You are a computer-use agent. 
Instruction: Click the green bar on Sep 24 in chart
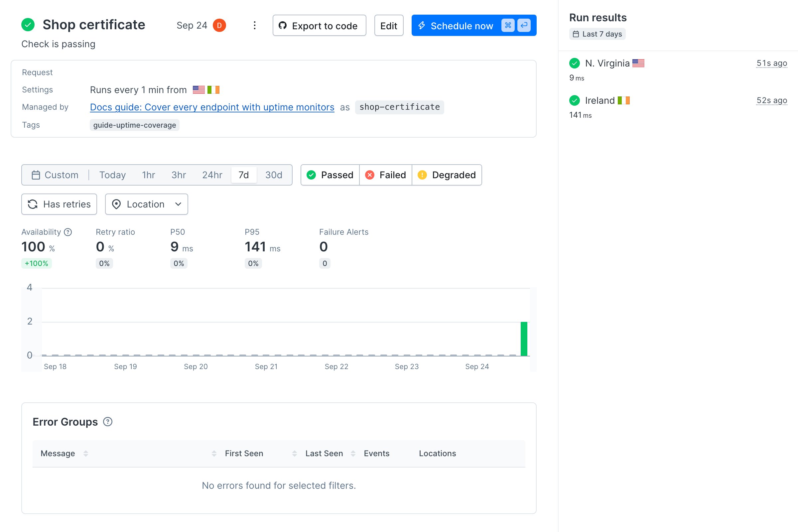[524, 338]
